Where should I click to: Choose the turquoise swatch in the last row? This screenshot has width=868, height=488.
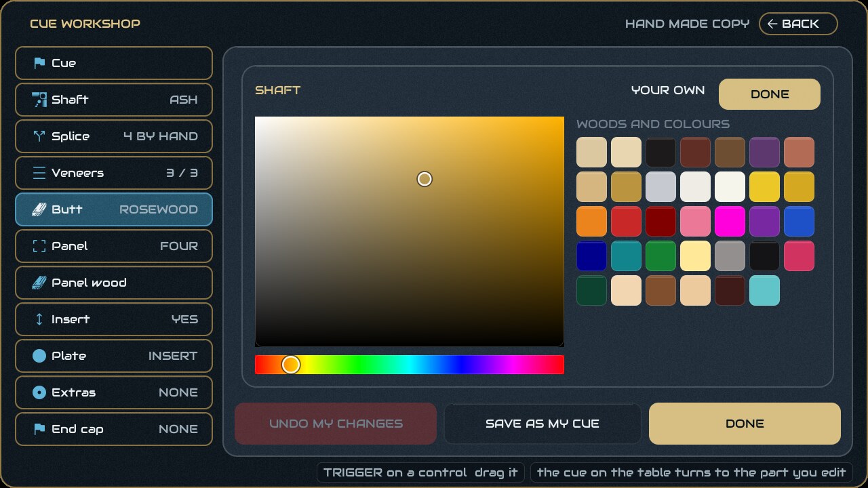(x=764, y=290)
